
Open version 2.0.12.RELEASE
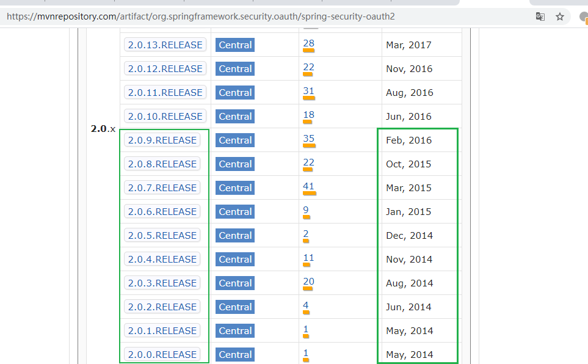[x=165, y=68]
